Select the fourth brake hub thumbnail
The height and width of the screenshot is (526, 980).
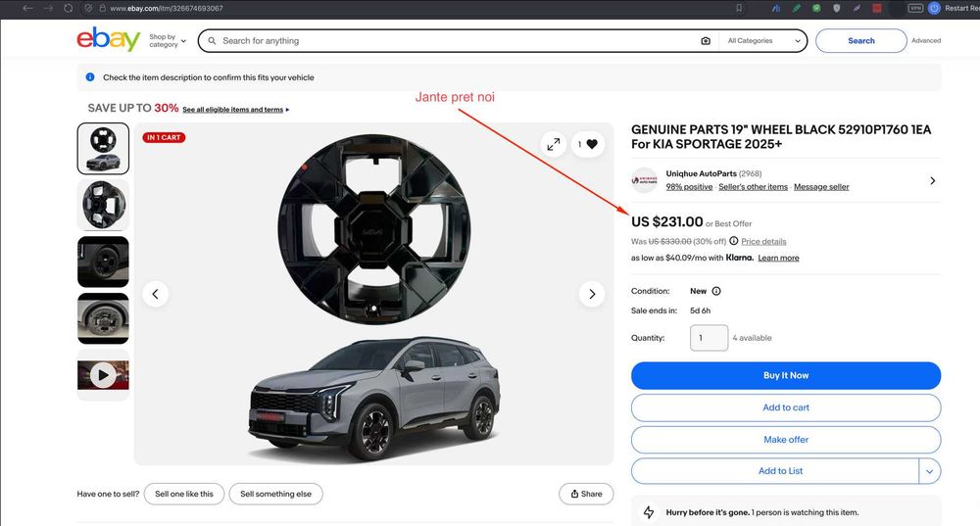[103, 318]
